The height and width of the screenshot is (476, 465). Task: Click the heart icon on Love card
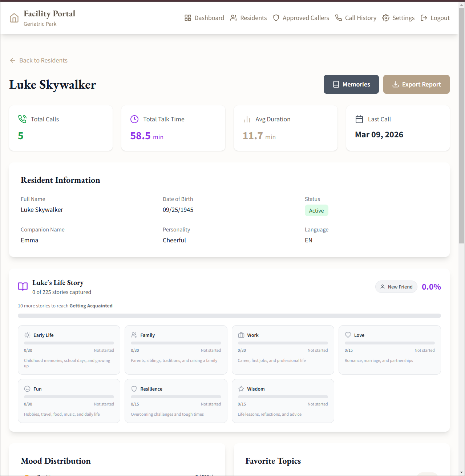(348, 335)
